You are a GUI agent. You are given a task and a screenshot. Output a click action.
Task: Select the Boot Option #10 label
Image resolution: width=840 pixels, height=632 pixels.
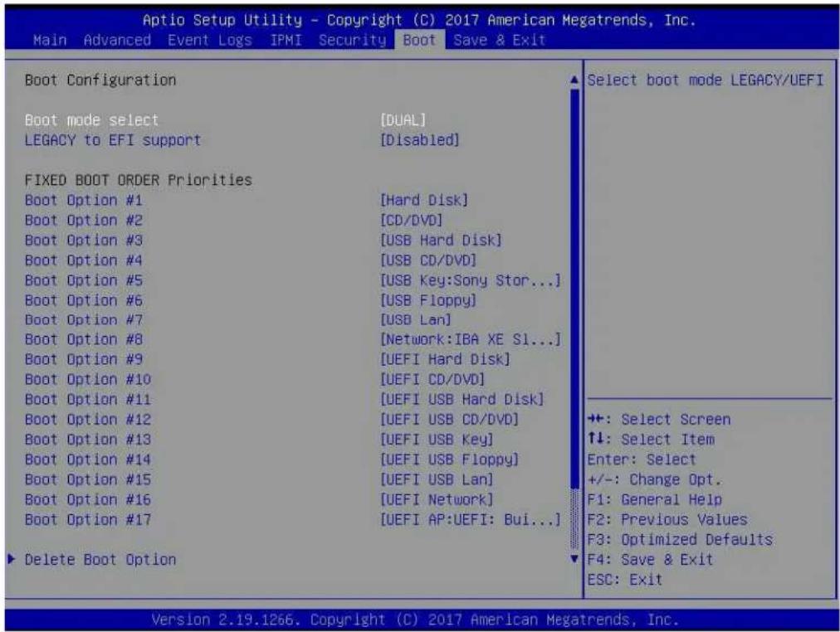(x=88, y=379)
